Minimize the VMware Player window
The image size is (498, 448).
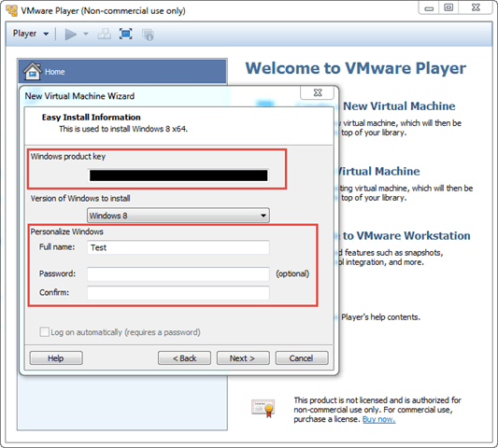[429, 7]
